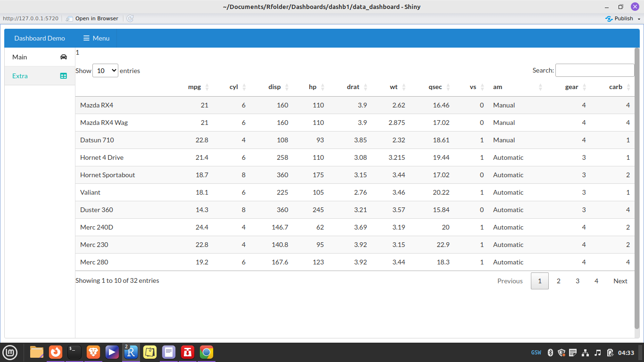This screenshot has height=362, width=644.
Task: Open the Linux Mint menu icon
Action: pos(10,352)
